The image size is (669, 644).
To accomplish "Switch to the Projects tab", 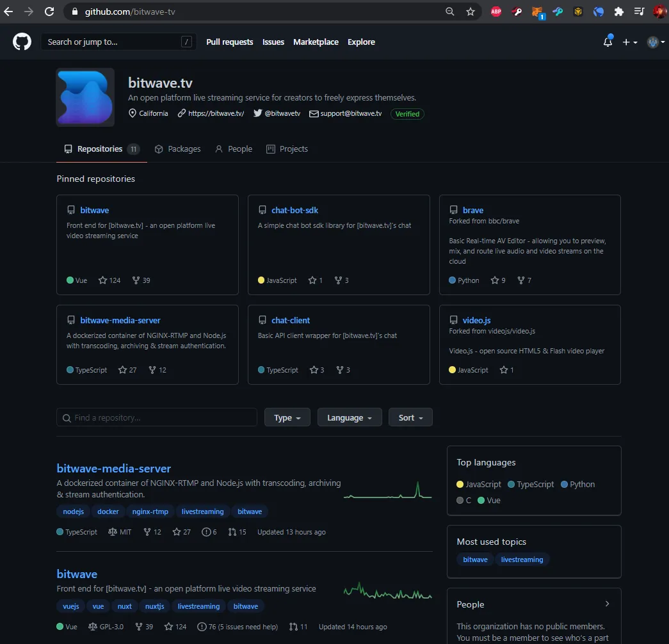I will (x=287, y=149).
